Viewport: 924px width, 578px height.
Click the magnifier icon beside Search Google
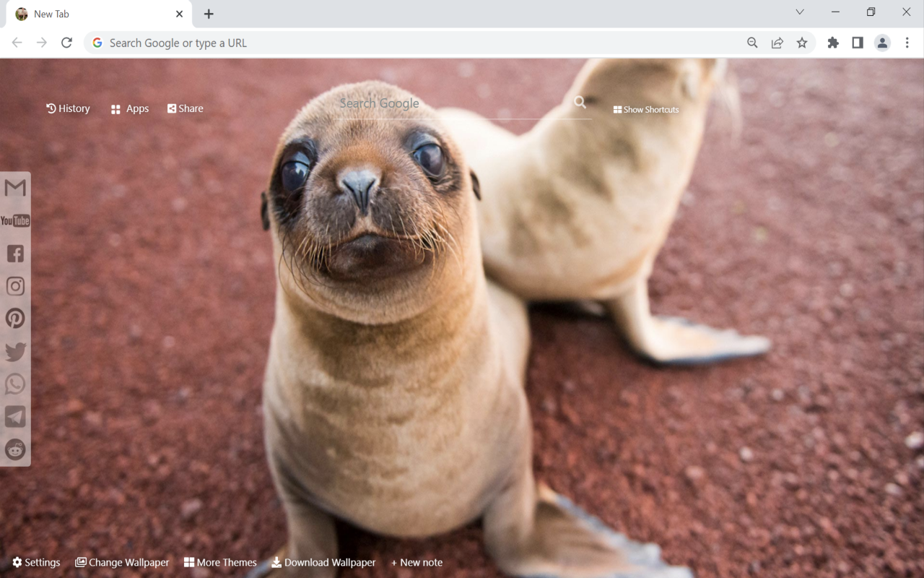[580, 103]
